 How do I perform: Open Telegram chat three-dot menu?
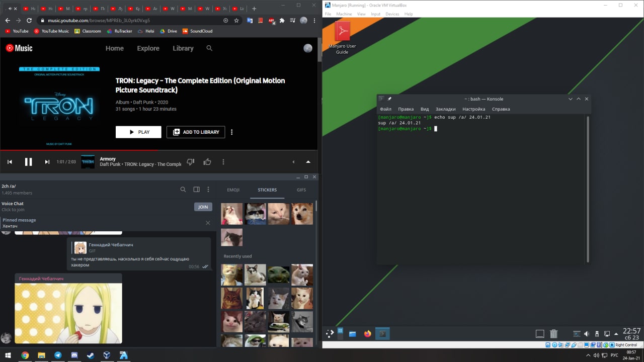tap(208, 190)
